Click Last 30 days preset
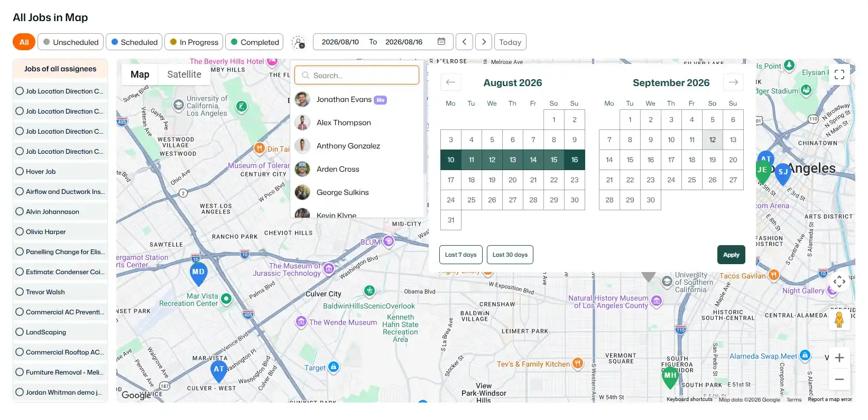868x420 pixels. click(510, 255)
